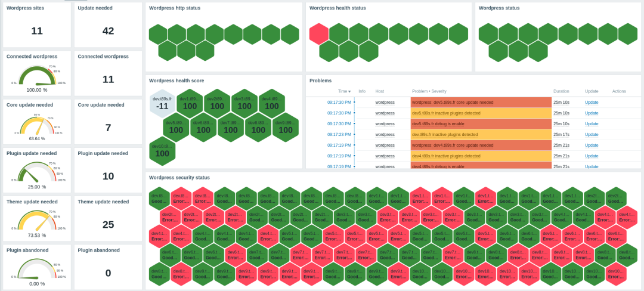Click the Problem column header
Screen dimensions: 644x291
tap(420, 91)
